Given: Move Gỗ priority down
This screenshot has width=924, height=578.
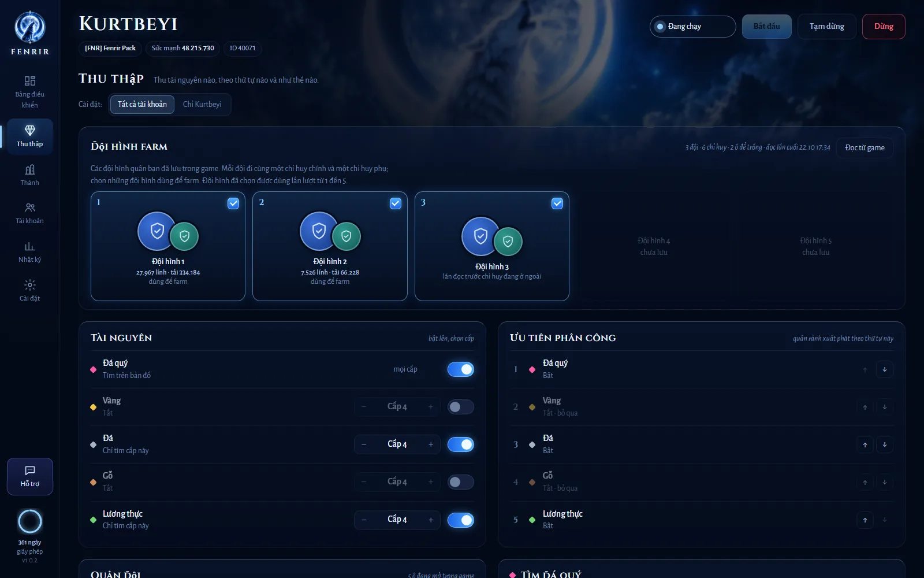Looking at the screenshot, I should (884, 482).
